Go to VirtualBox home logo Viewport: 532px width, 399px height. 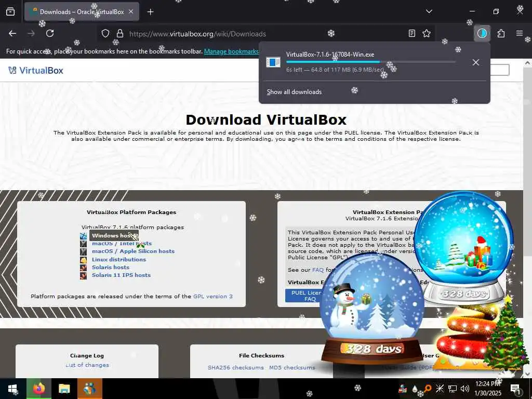tap(36, 70)
